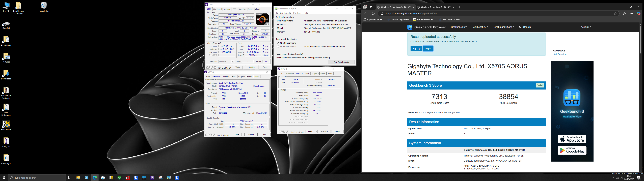The width and height of the screenshot is (644, 181).
Task: Select the Recycle Bin desktop icon
Action: pyautogui.click(x=44, y=7)
